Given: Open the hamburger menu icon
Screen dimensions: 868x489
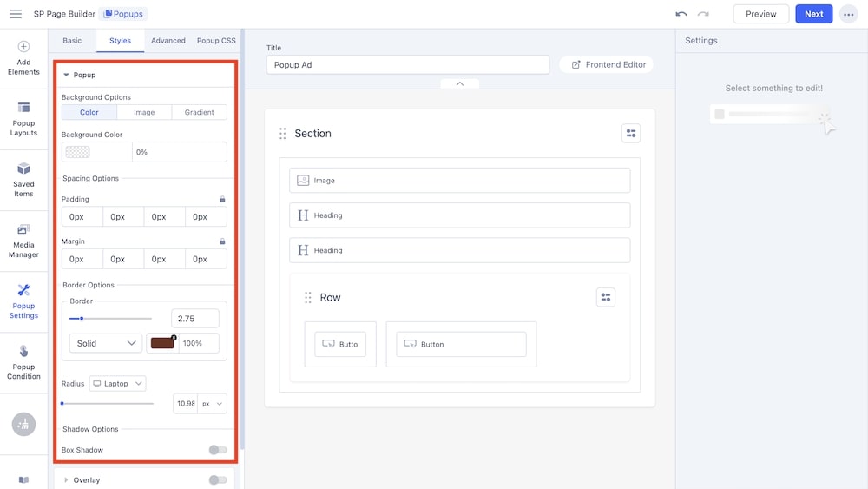Looking at the screenshot, I should click(x=16, y=14).
